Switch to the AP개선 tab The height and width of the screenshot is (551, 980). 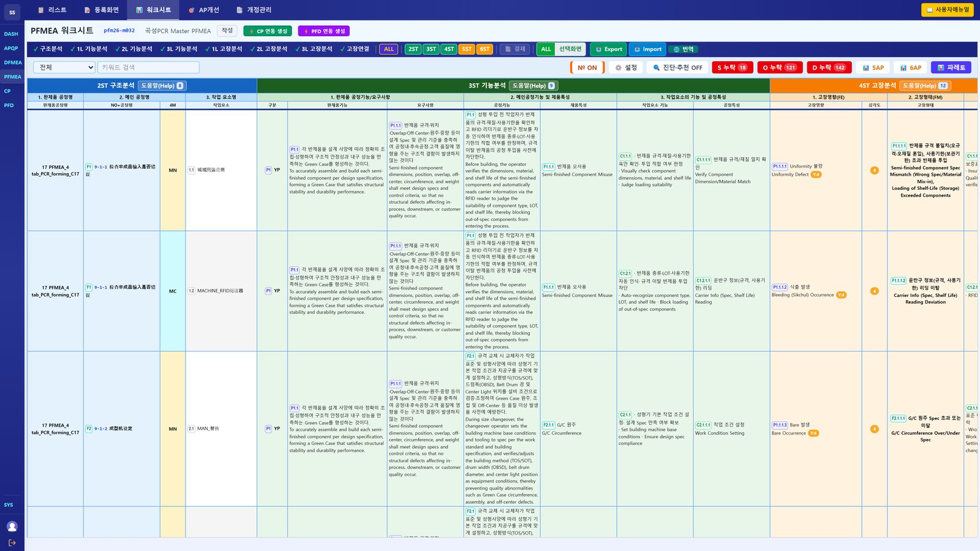203,10
